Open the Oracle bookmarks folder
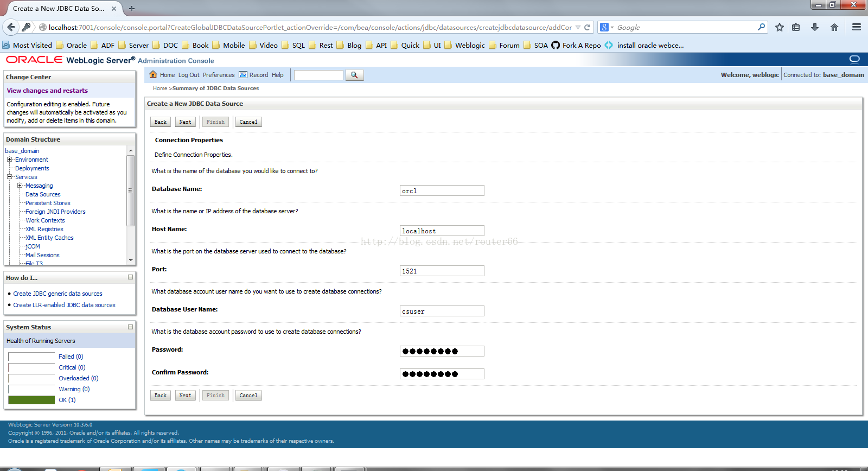This screenshot has width=868, height=471. point(71,45)
